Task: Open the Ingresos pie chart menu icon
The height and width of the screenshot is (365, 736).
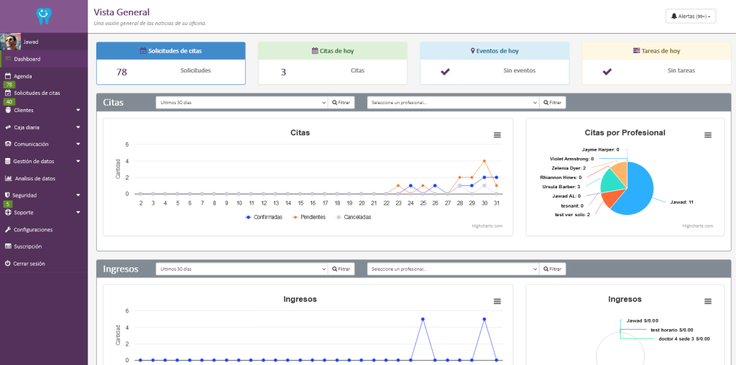Action: (708, 301)
